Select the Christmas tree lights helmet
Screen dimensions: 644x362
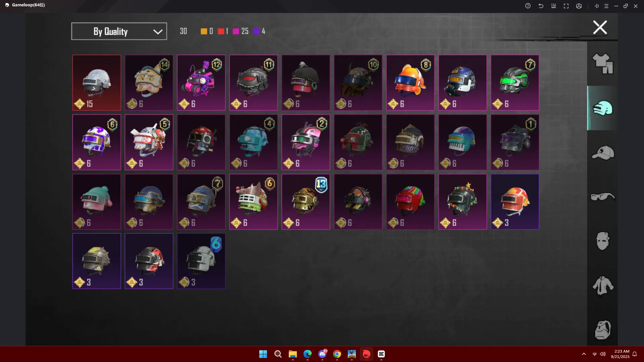click(x=463, y=201)
